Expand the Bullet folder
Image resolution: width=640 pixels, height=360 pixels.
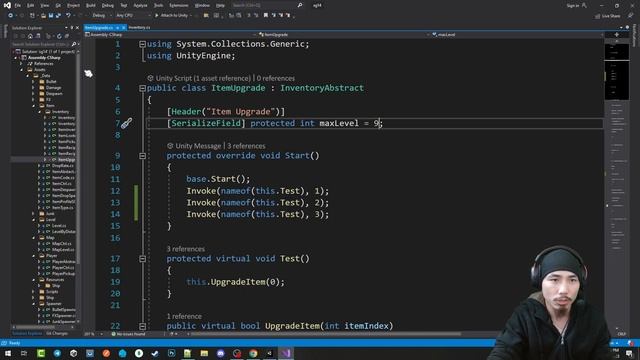(x=33, y=82)
